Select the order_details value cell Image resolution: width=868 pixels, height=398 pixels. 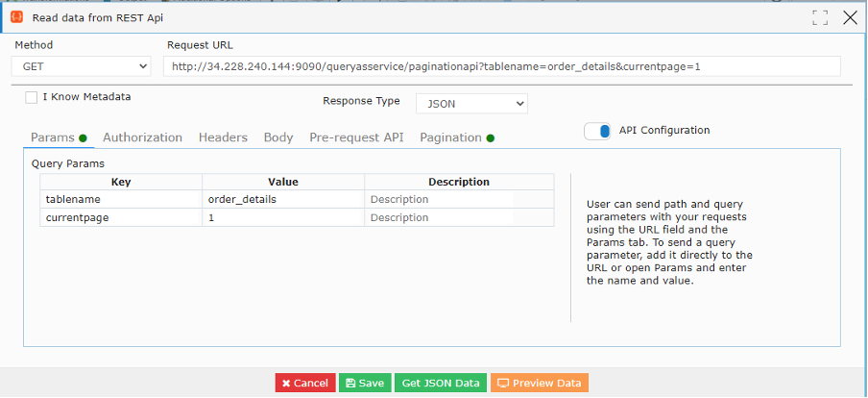pyautogui.click(x=283, y=200)
